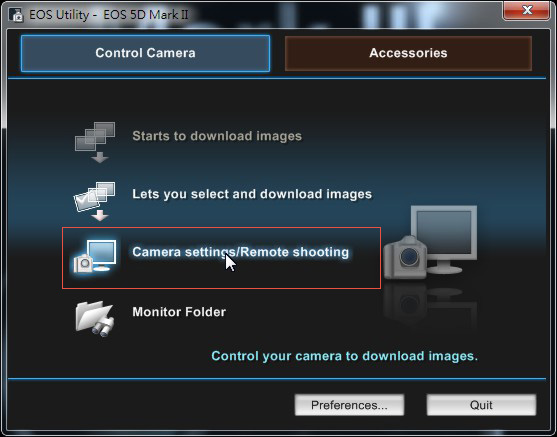This screenshot has width=557, height=437.
Task: Click the checkmarked images select-and-download icon
Action: click(94, 201)
